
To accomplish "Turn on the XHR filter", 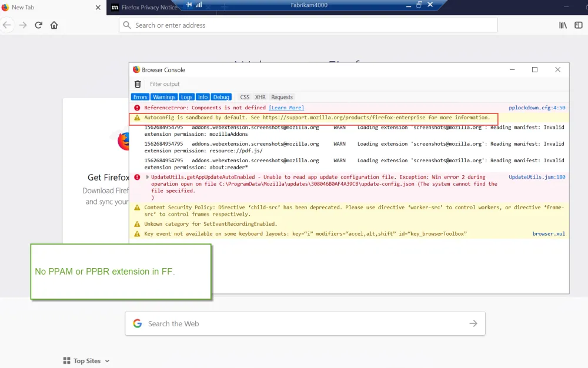I will click(260, 97).
